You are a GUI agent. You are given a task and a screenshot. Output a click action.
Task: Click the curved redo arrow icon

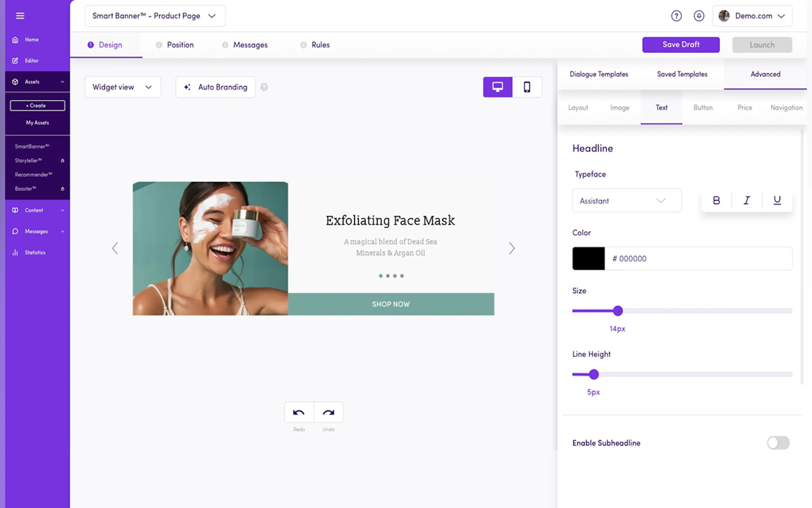click(328, 412)
